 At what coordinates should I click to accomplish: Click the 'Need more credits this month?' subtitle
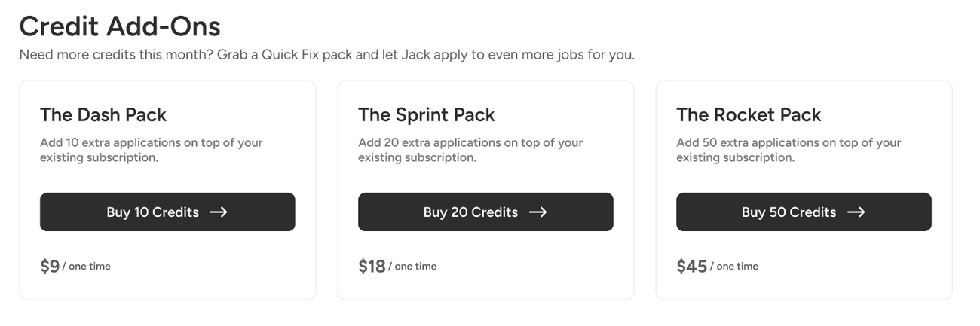326,56
